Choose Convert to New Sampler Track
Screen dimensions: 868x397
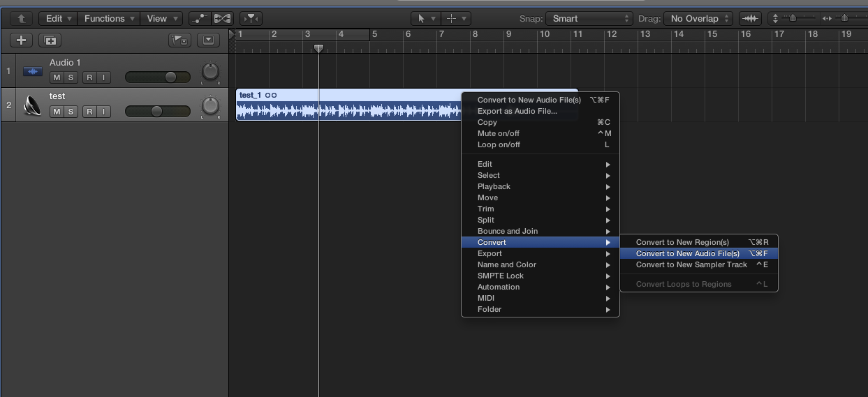pos(699,265)
